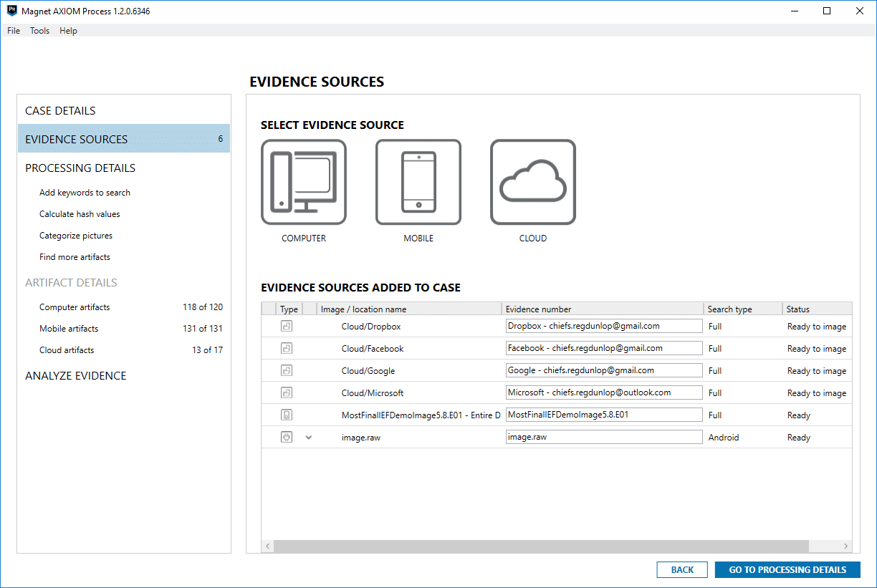
Task: Expand the image.raw evidence source row
Action: click(x=308, y=437)
